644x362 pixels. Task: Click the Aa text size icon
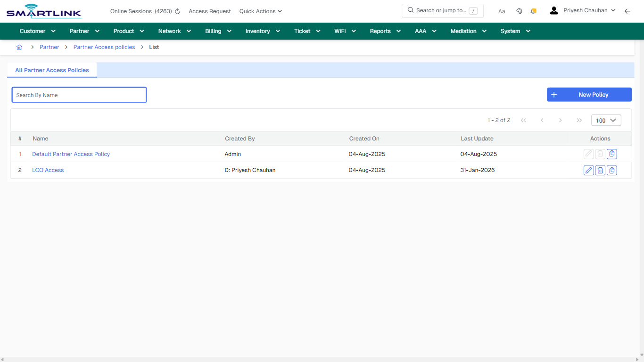[x=502, y=11]
